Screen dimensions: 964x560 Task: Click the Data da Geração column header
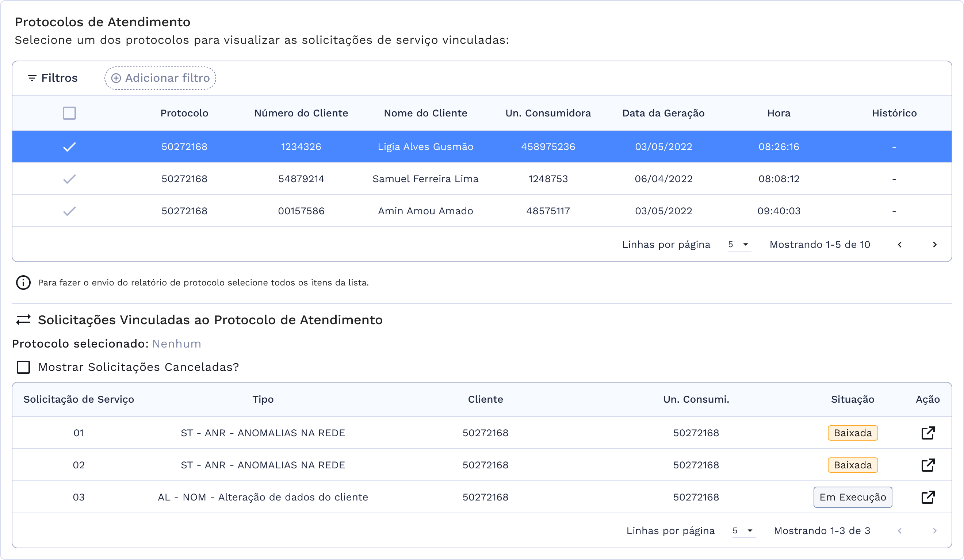[x=663, y=113]
